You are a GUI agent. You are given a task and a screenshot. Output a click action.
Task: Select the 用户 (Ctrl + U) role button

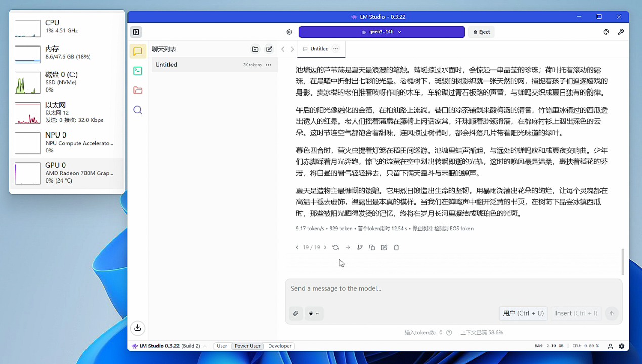coord(523,313)
